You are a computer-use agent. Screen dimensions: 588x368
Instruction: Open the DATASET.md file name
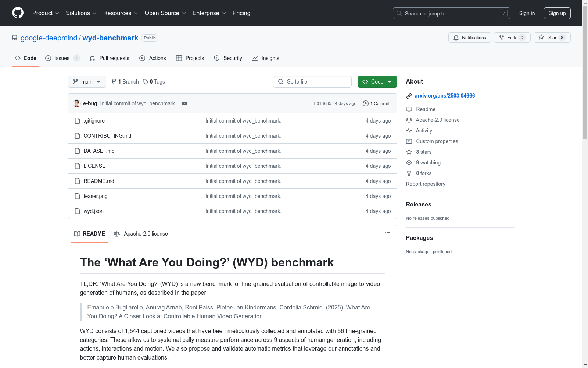[99, 151]
